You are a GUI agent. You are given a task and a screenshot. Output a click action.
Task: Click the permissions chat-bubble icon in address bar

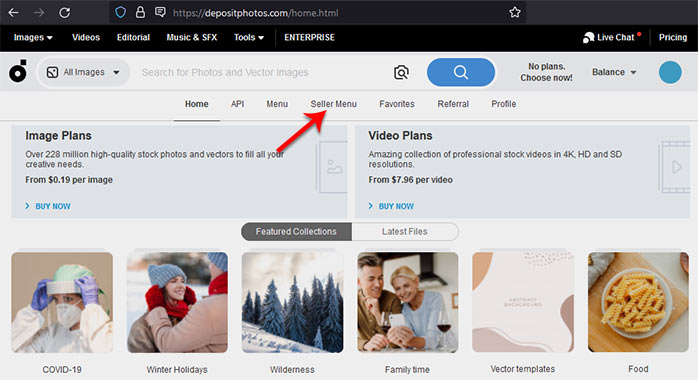(160, 12)
